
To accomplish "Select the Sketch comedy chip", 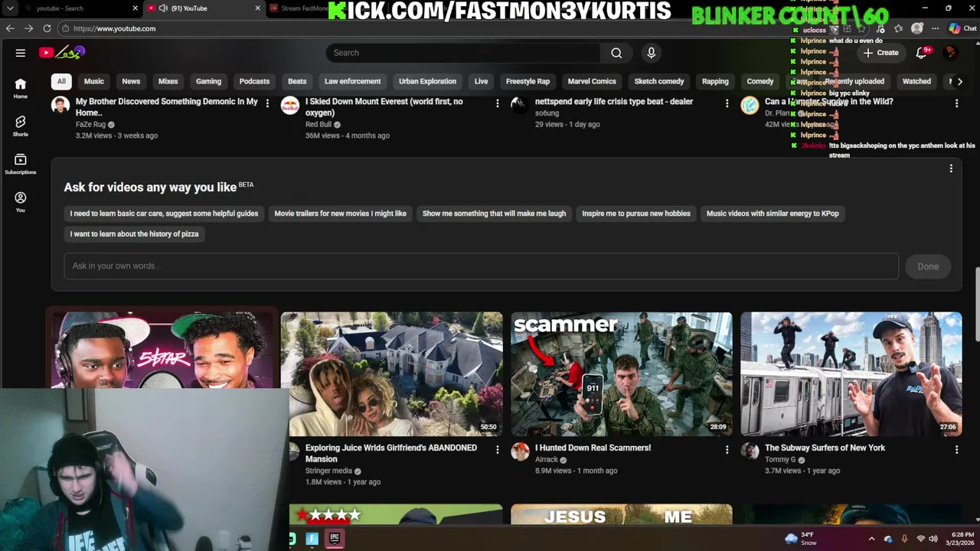I will pos(659,81).
